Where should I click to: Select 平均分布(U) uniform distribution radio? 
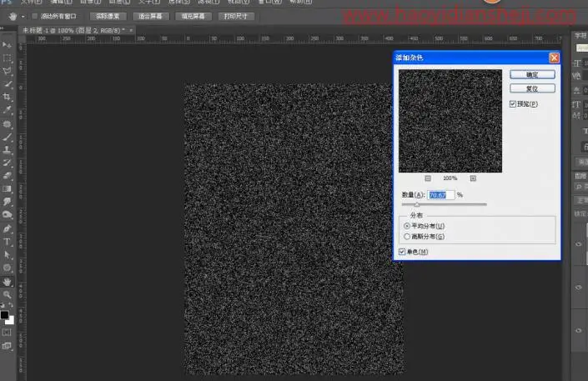(x=407, y=226)
